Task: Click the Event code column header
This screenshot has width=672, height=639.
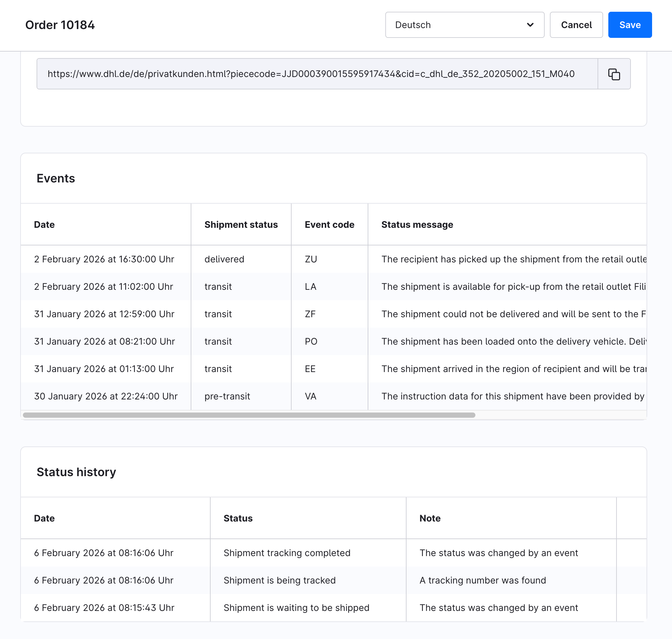Action: 329,225
